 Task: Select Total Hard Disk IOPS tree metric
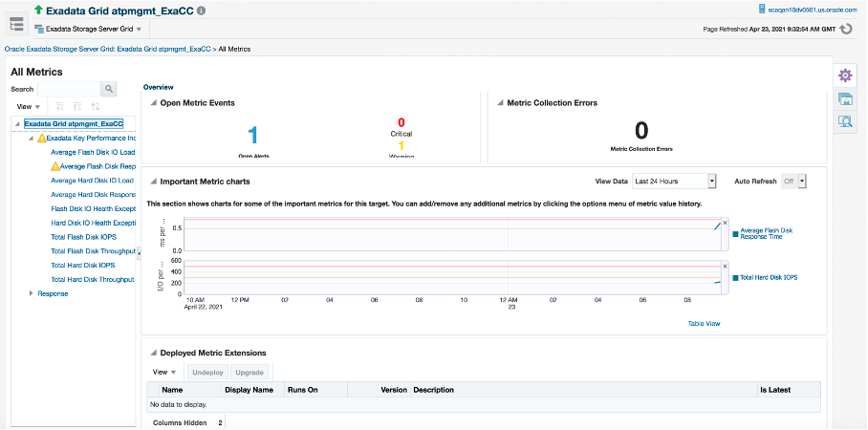83,265
